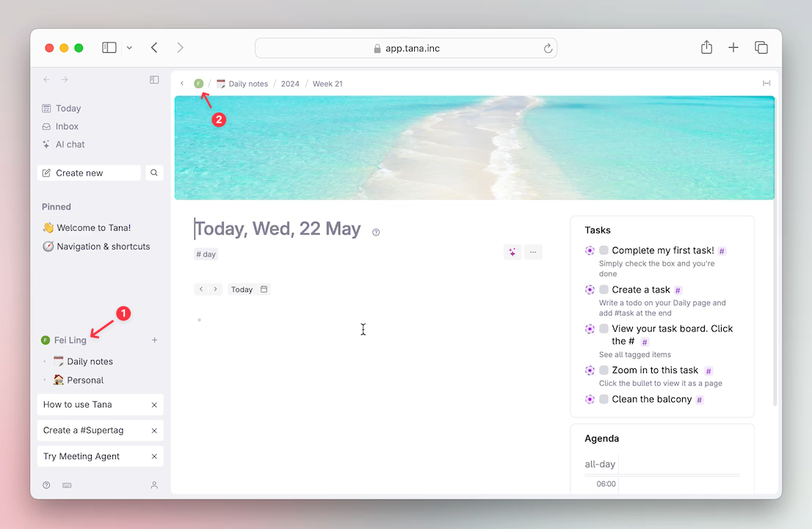Open Safari share button
Viewport: 812px width, 529px height.
706,48
